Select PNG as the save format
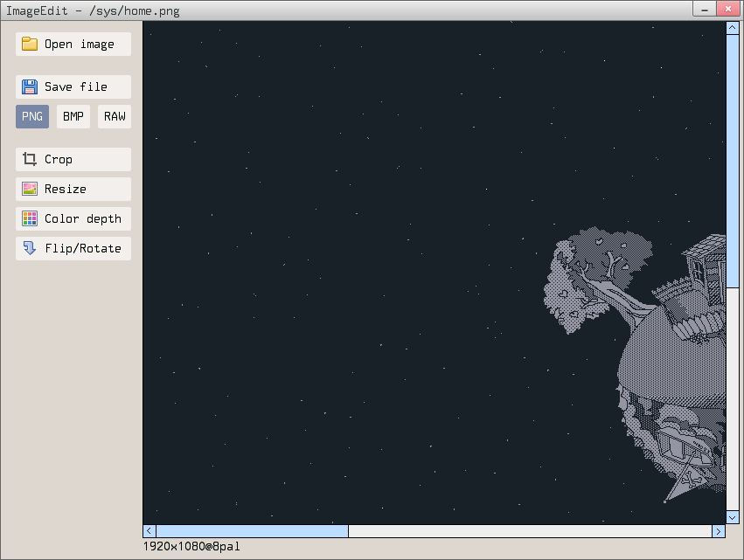744x560 pixels. (32, 117)
